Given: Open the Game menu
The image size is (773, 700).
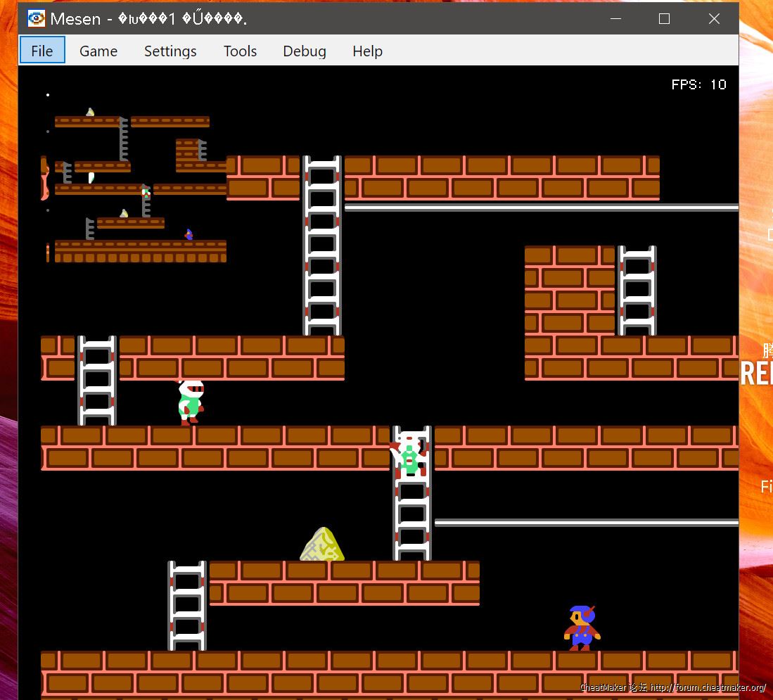Looking at the screenshot, I should 98,51.
